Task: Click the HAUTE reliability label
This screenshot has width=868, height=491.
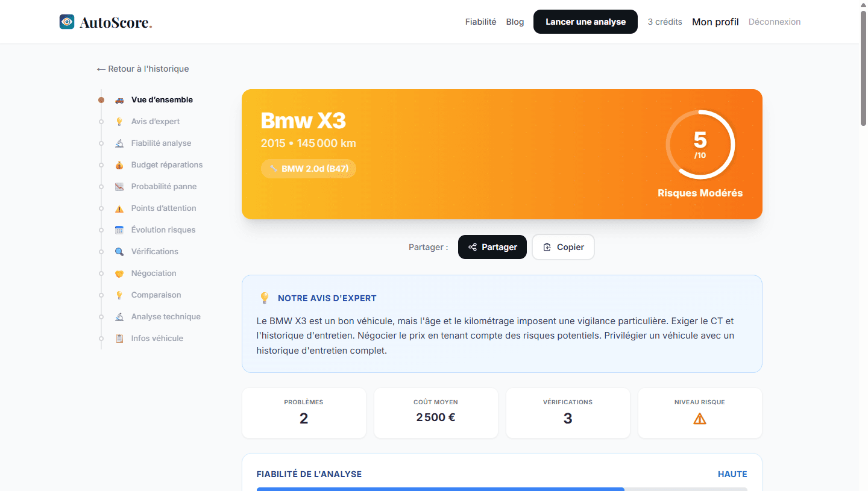Action: 732,474
